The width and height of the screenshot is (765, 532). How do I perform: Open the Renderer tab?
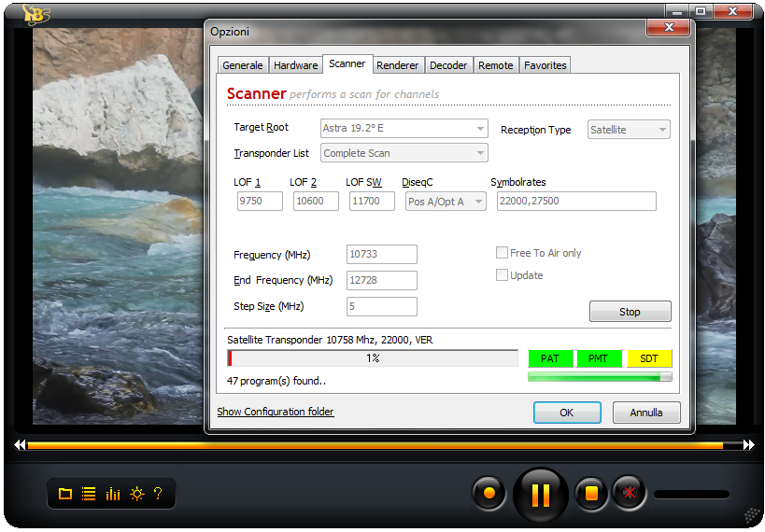point(397,65)
